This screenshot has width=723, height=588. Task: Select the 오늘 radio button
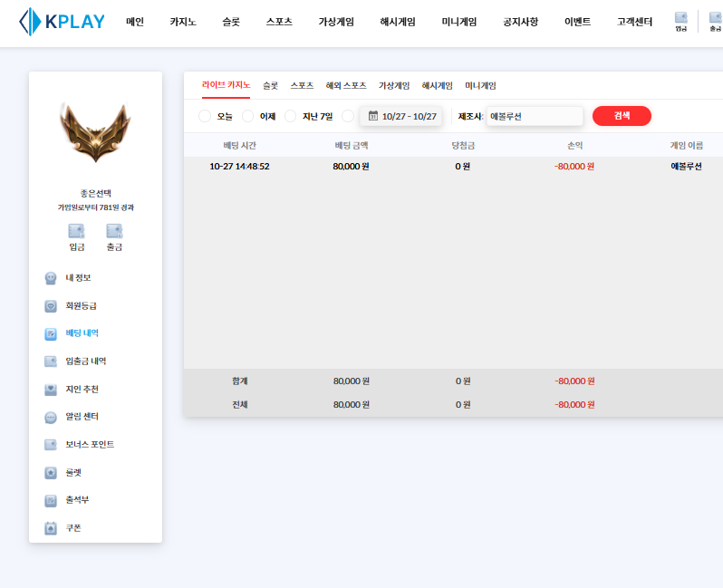point(204,116)
